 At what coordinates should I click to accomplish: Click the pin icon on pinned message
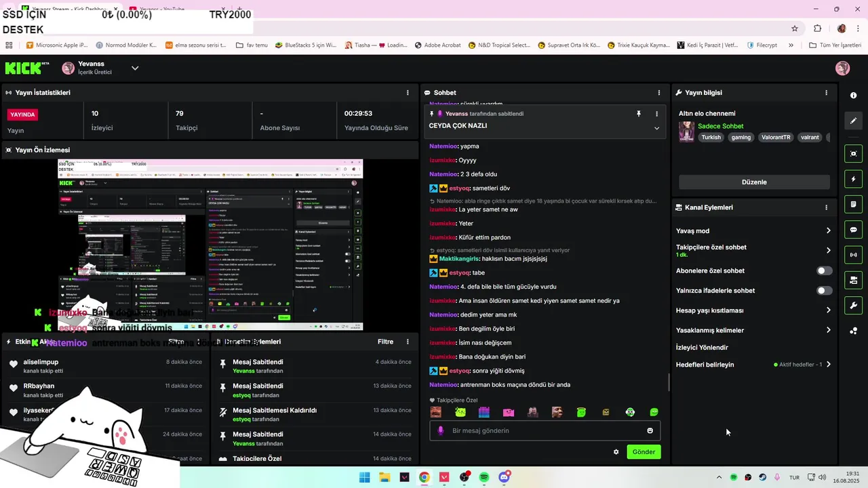coord(638,114)
